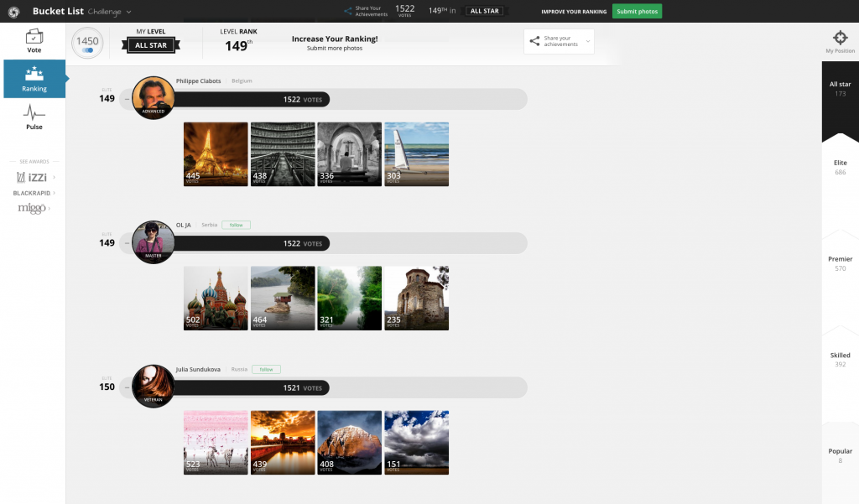Click the 1450 points circle badge
Image resolution: width=859 pixels, height=504 pixels.
(x=87, y=43)
